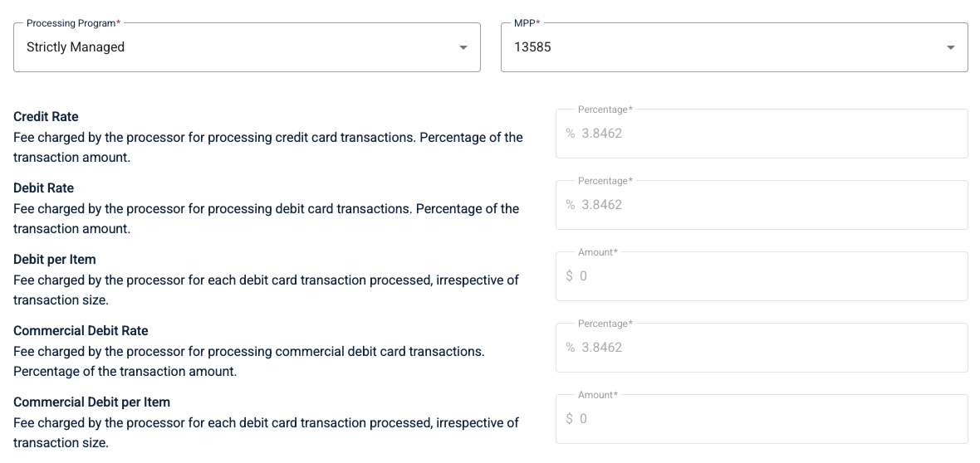The width and height of the screenshot is (980, 463).
Task: Click the 'Commercial Debit Rate' heading
Action: pyautogui.click(x=81, y=330)
